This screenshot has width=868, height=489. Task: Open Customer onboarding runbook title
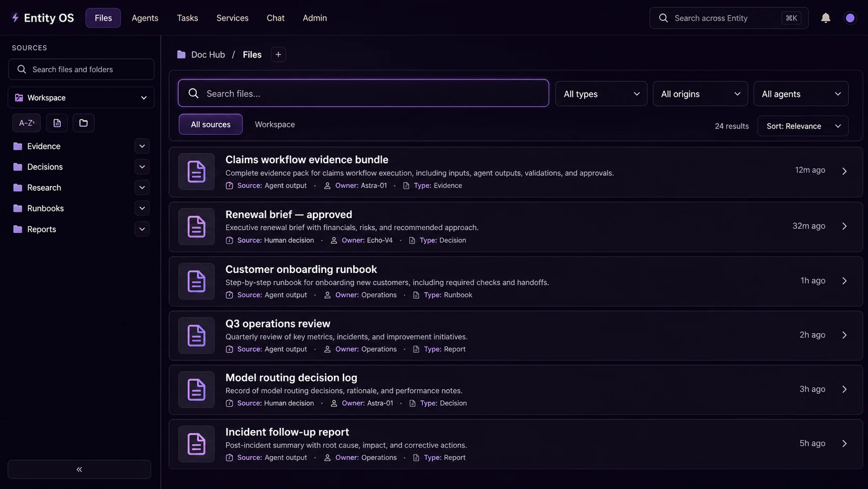point(301,269)
